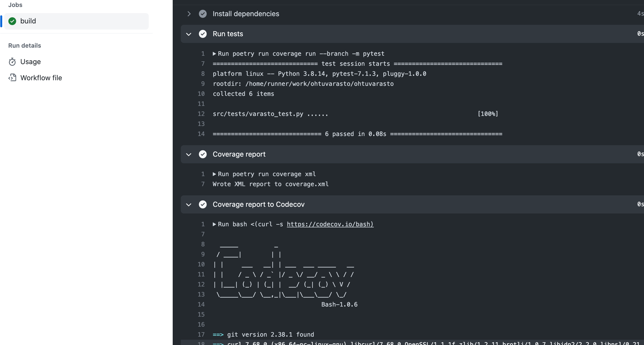
Task: Expand the 'Run bash <(curl' command triangle
Action: [x=214, y=224]
